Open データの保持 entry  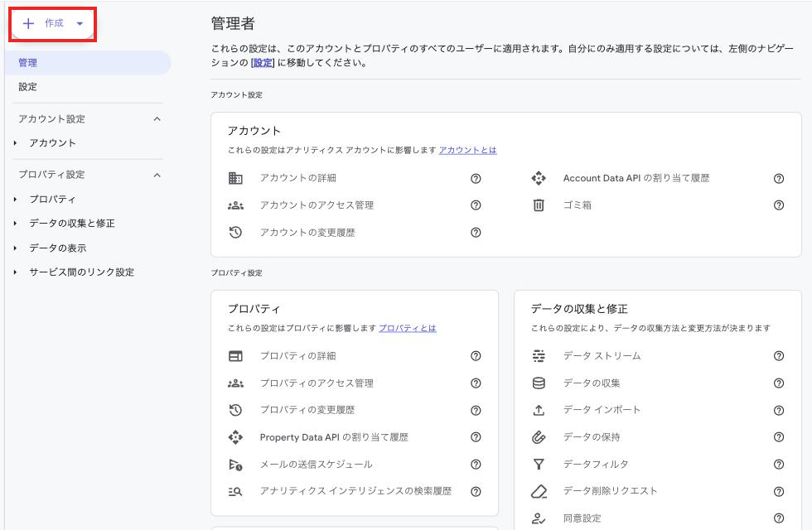coord(592,437)
